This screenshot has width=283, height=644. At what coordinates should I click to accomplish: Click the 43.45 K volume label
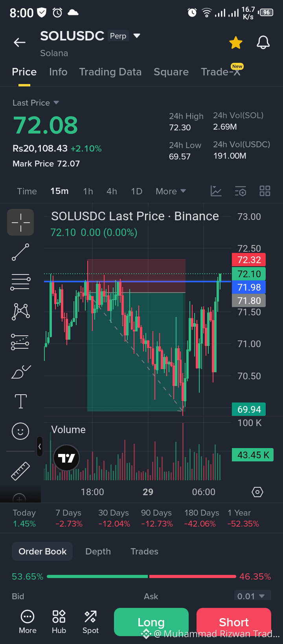point(253,455)
